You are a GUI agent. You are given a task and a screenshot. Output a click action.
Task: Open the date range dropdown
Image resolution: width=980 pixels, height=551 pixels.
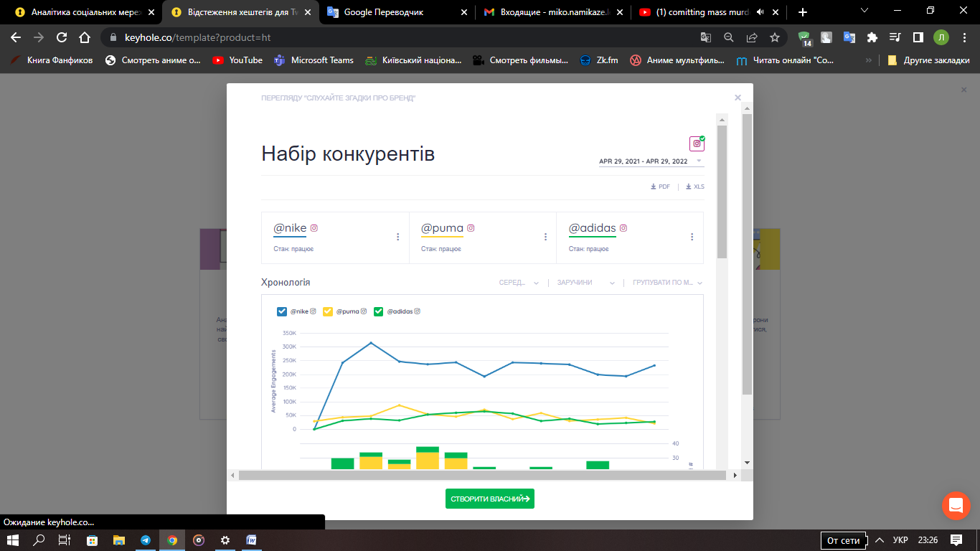click(x=651, y=161)
